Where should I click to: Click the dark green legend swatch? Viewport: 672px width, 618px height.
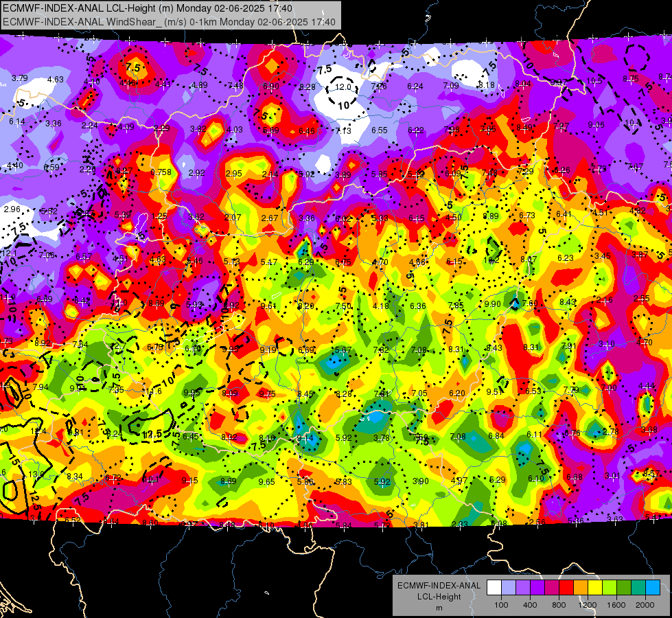pyautogui.click(x=624, y=587)
